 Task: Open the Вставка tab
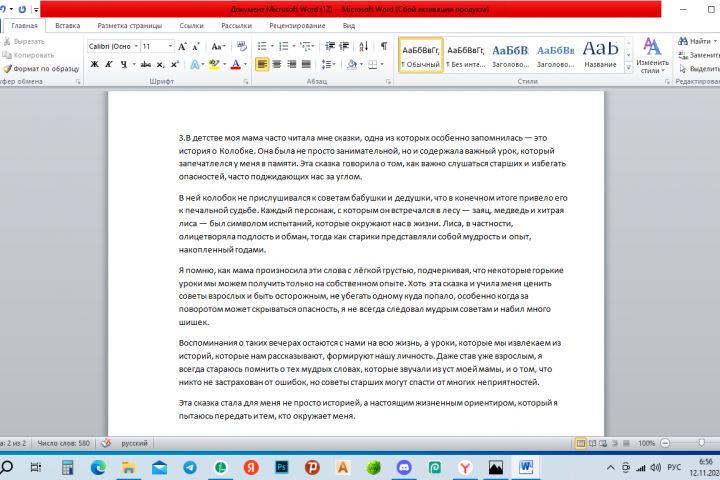coord(68,26)
